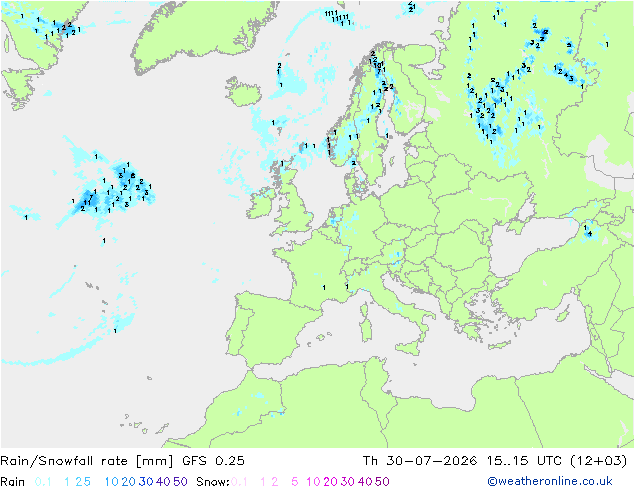Click the rain legend value 50
The height and width of the screenshot is (490, 634).
click(x=180, y=482)
